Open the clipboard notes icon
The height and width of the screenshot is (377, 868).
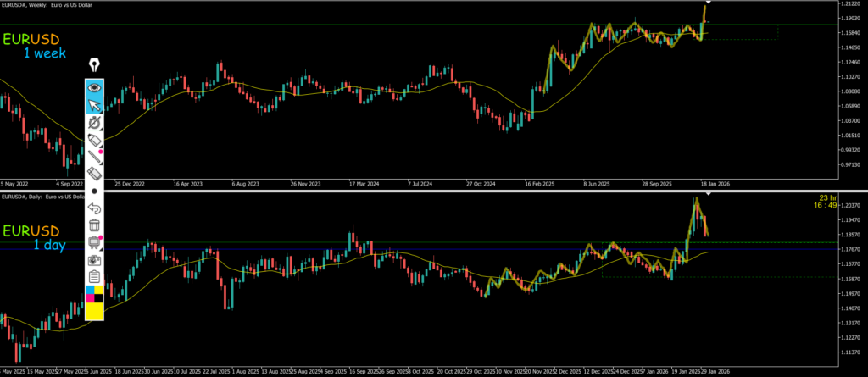(x=94, y=277)
